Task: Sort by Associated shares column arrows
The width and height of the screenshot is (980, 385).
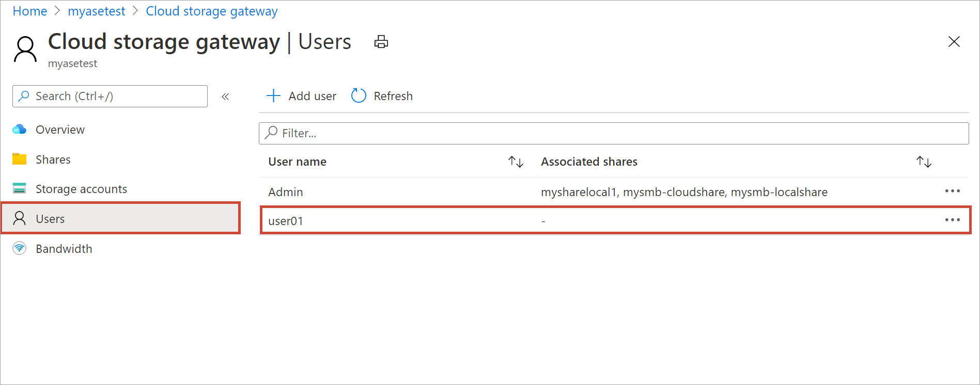Action: tap(924, 162)
